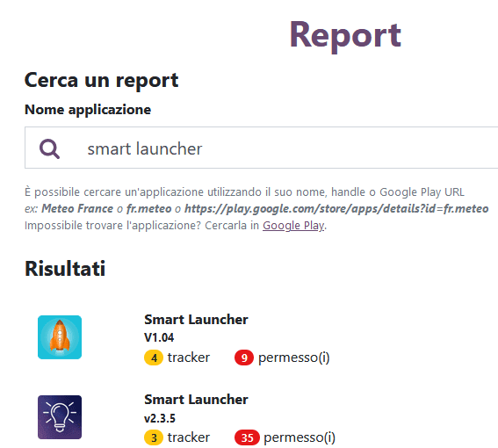Open Smart Launcher V1.04 report title
The height and width of the screenshot is (448, 498).
(196, 320)
